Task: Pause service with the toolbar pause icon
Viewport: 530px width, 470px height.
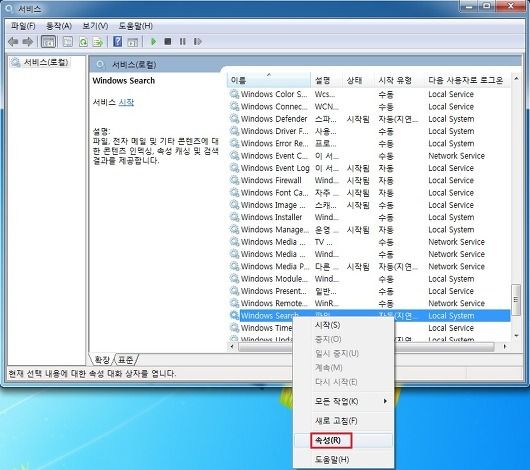Action: pos(183,42)
